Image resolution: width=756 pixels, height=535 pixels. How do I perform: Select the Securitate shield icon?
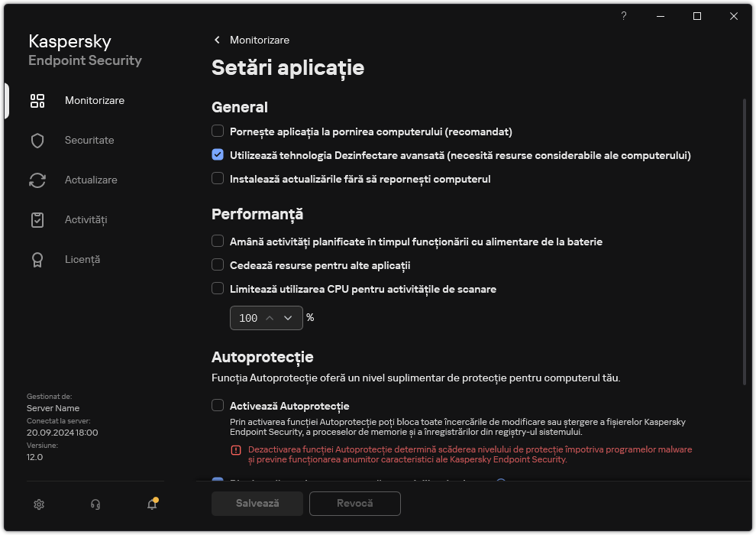point(37,140)
